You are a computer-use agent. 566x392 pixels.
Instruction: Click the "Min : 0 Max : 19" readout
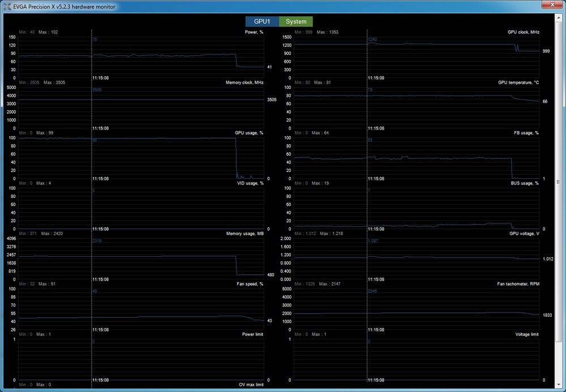click(x=311, y=183)
